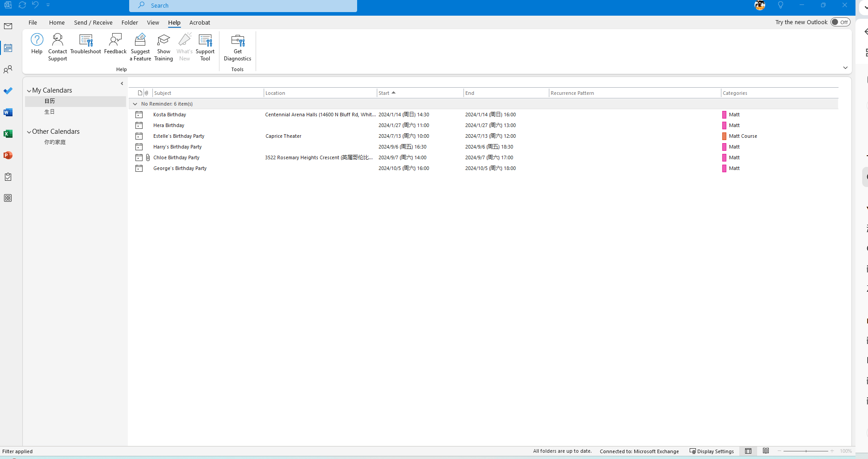Select the 生日 calendar
The image size is (868, 459).
click(50, 111)
